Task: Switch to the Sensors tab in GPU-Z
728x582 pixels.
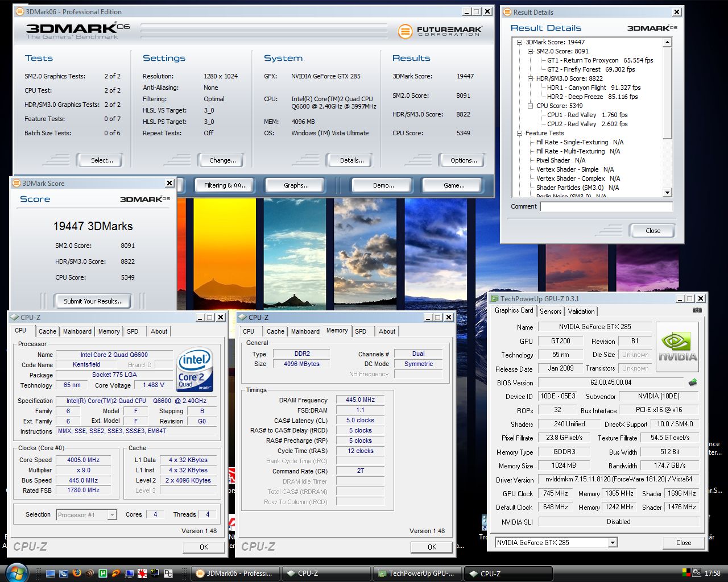Action: pyautogui.click(x=550, y=311)
